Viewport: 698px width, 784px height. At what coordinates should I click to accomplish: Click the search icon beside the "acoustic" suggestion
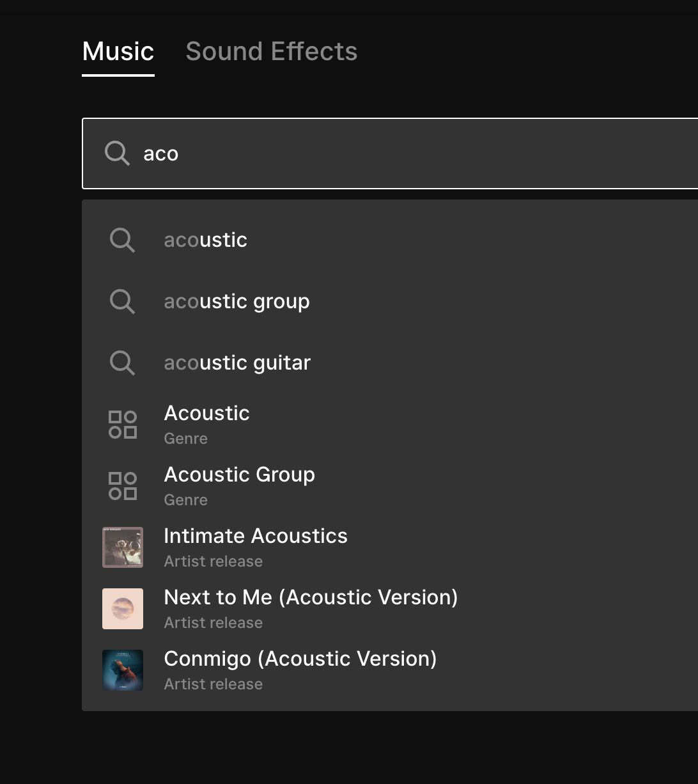122,240
